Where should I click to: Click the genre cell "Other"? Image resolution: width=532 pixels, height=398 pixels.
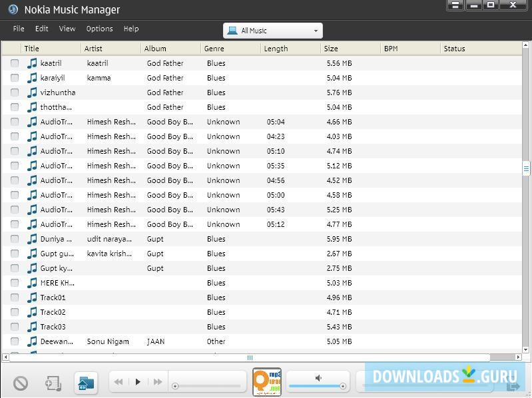coord(216,341)
